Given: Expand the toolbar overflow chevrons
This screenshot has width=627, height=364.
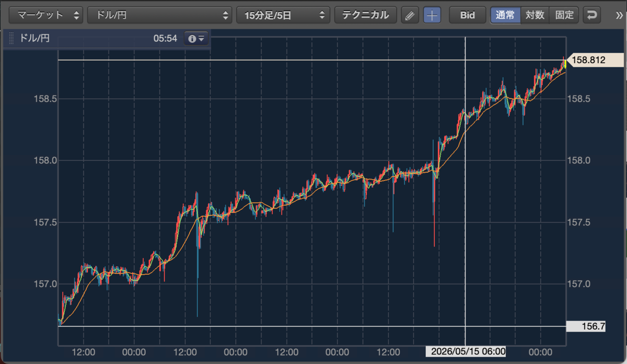Looking at the screenshot, I should pyautogui.click(x=618, y=15).
